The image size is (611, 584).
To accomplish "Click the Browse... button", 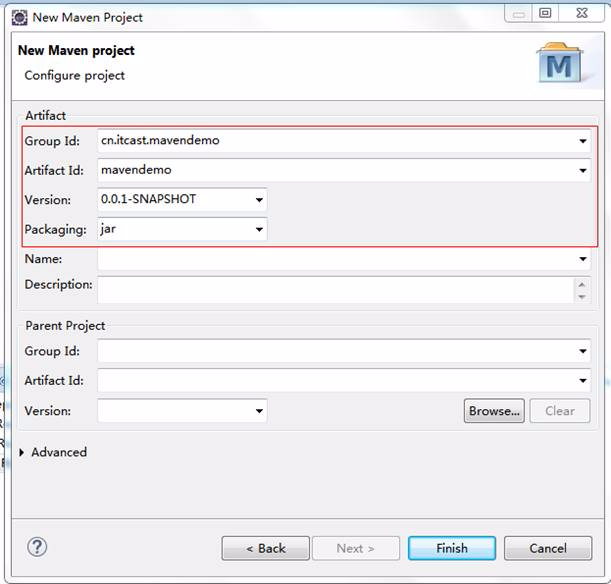I will click(494, 411).
